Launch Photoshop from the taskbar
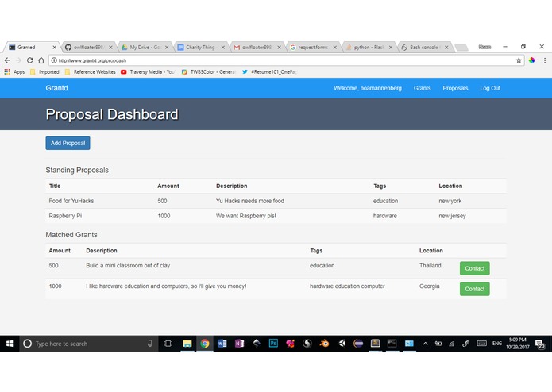Screen dimensions: 552x392 [273, 343]
